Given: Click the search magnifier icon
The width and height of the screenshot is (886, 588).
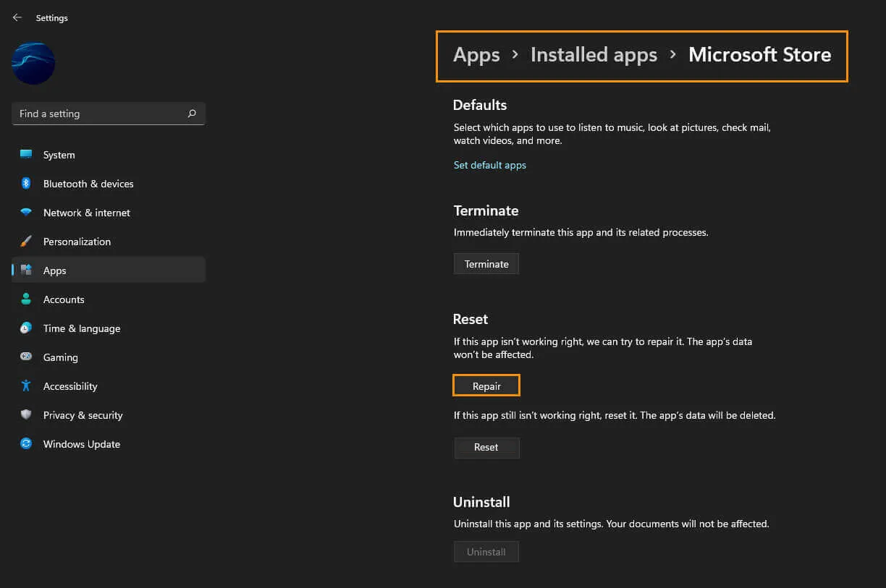Looking at the screenshot, I should tap(192, 114).
